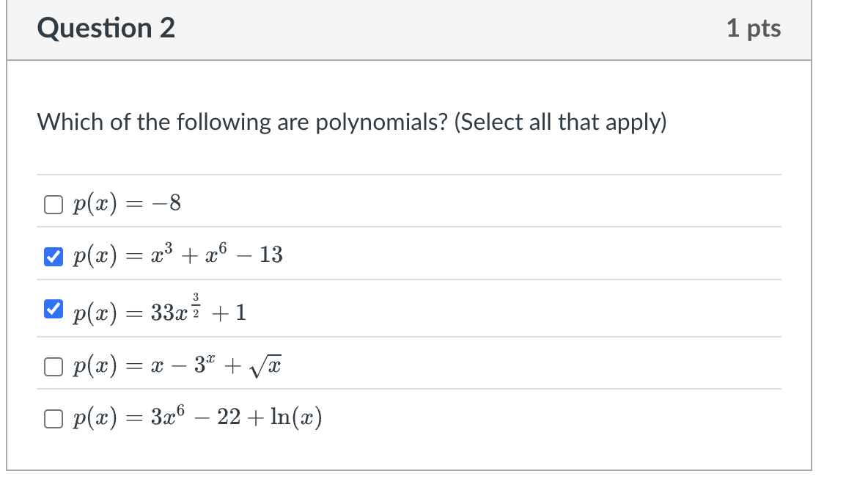868x493 pixels.
Task: Click the Question 2 heading
Action: (106, 29)
